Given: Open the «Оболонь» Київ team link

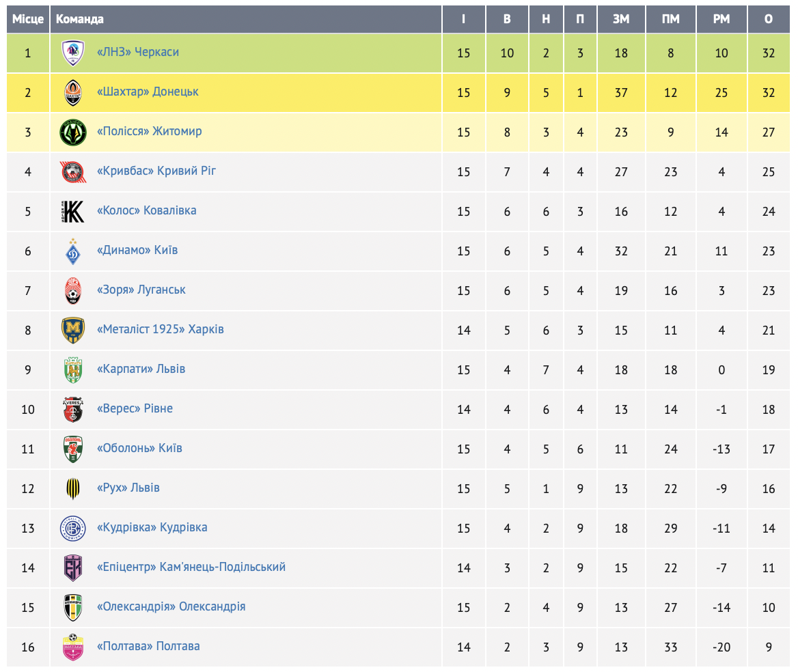Looking at the screenshot, I should [139, 448].
